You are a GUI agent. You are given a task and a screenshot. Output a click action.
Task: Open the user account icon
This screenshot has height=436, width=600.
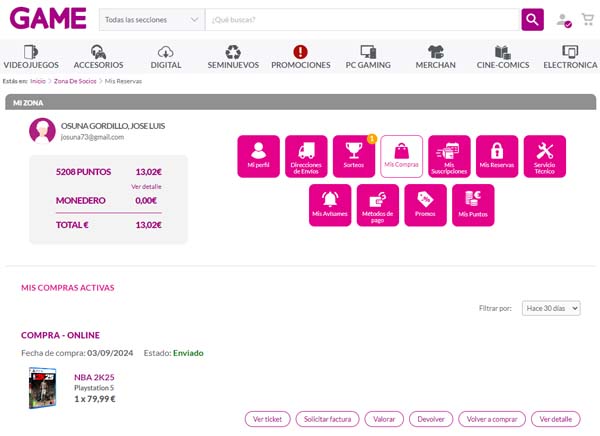[x=564, y=20]
